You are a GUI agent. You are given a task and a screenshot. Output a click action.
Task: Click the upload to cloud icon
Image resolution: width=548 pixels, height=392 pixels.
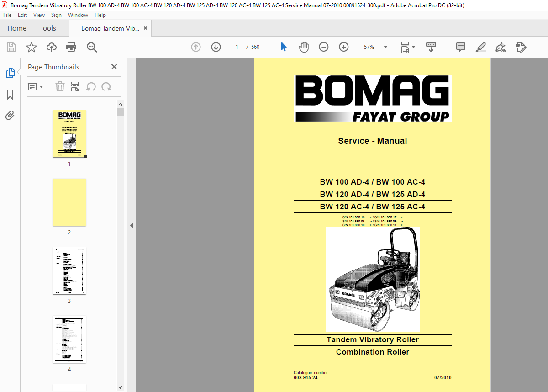[x=52, y=47]
